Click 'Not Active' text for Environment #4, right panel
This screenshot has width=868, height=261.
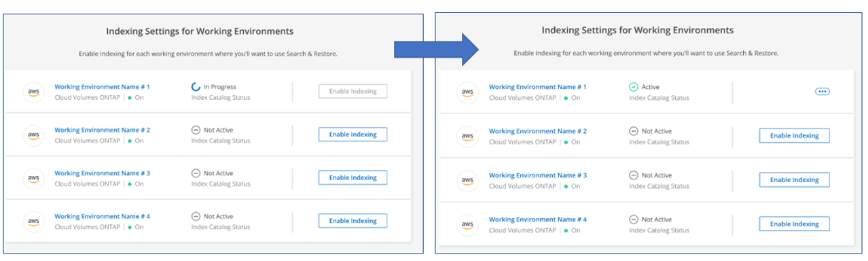(x=657, y=220)
